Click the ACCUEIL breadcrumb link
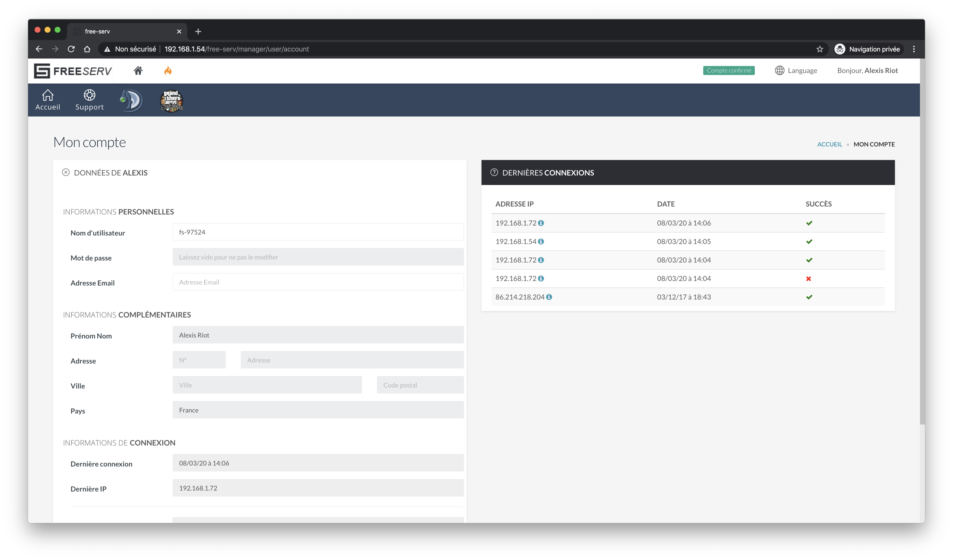 (x=829, y=144)
